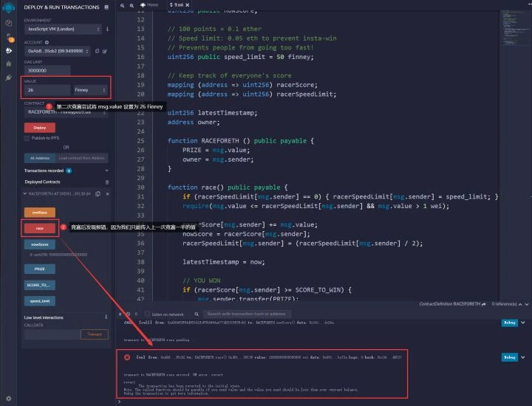Copy account address icon

click(x=98, y=51)
